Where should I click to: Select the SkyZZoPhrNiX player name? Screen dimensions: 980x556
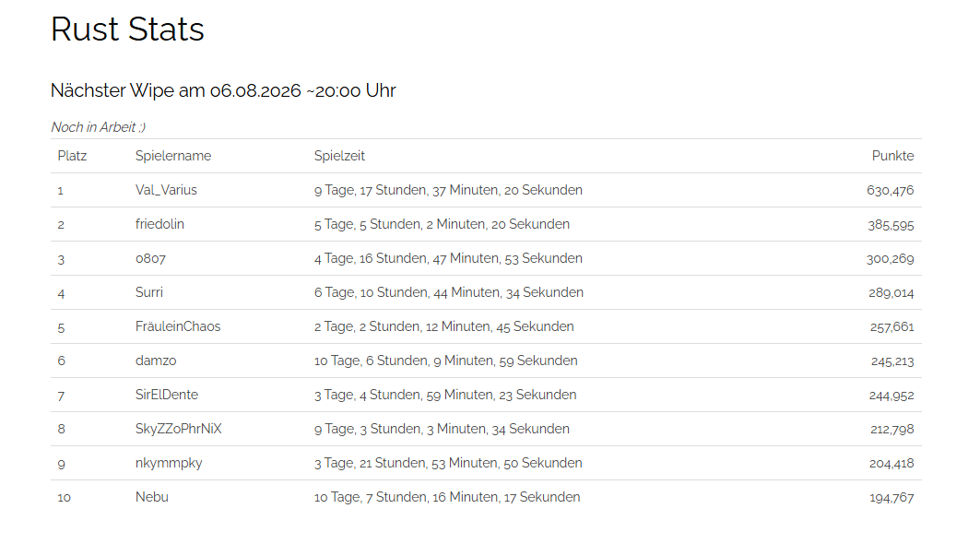pyautogui.click(x=179, y=429)
